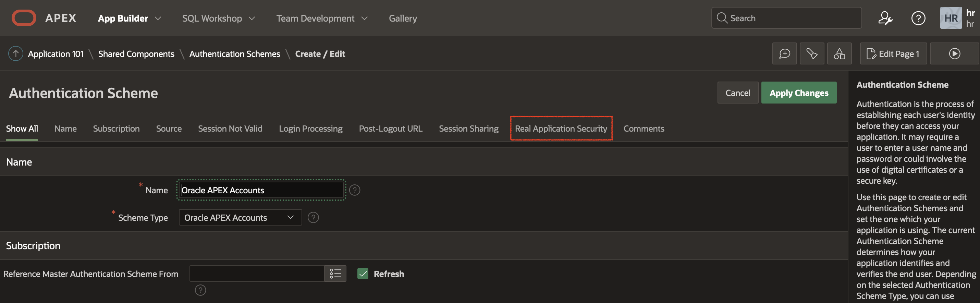Switch to Real Application Security tab
980x303 pixels.
click(561, 129)
